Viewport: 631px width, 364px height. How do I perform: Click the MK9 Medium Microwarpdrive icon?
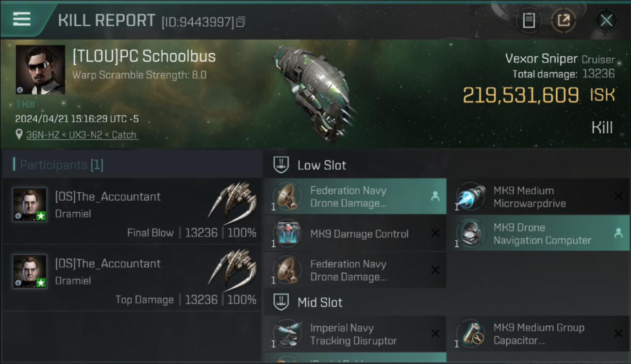click(x=471, y=197)
